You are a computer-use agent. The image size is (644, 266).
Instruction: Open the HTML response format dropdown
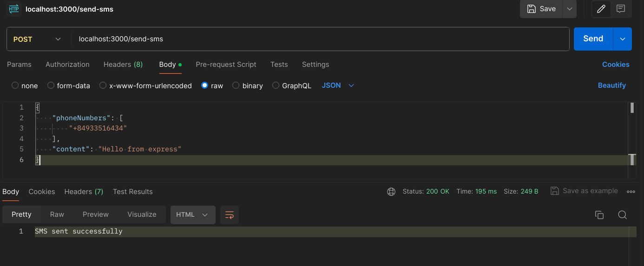[192, 214]
